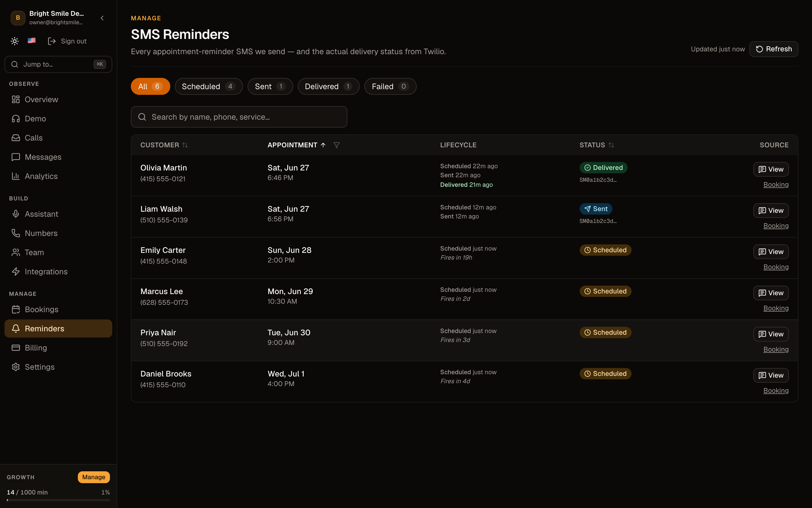Image resolution: width=812 pixels, height=508 pixels.
Task: View Emily Carter's SMS message
Action: coord(771,252)
